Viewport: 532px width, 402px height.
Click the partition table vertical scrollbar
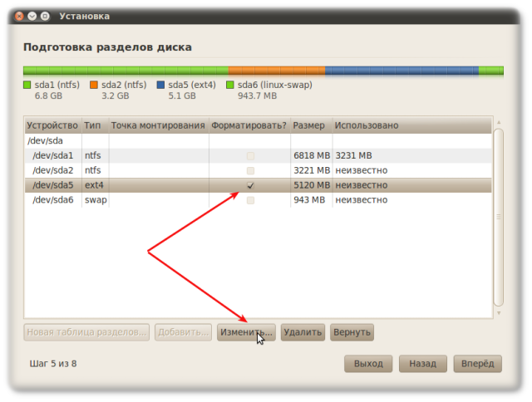(498, 216)
